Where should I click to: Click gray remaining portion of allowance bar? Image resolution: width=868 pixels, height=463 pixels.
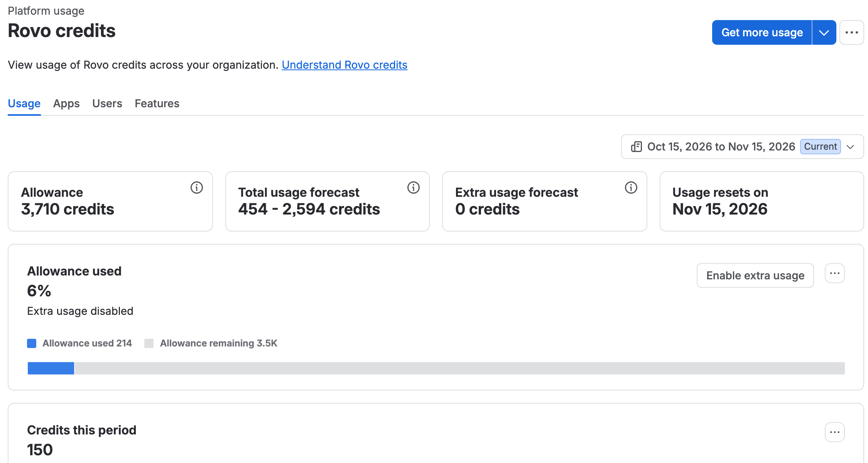(460, 368)
